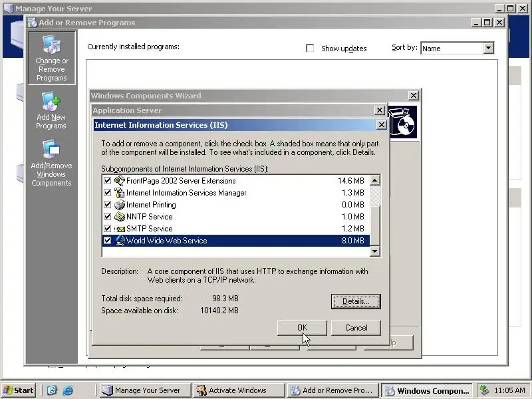Screen dimensions: 532x399
Task: Click the Internet Printing printer icon
Action: [120, 205]
